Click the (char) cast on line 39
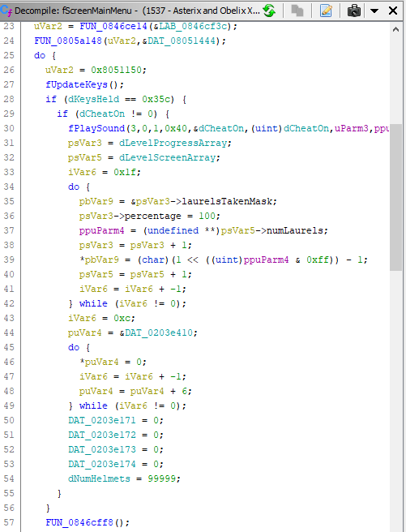 (x=153, y=260)
